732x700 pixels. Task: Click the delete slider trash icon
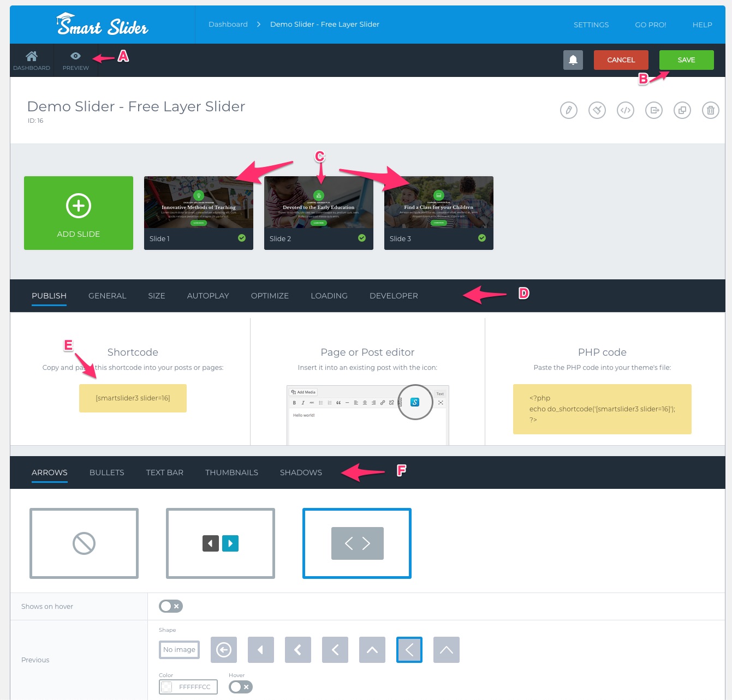pyautogui.click(x=711, y=110)
